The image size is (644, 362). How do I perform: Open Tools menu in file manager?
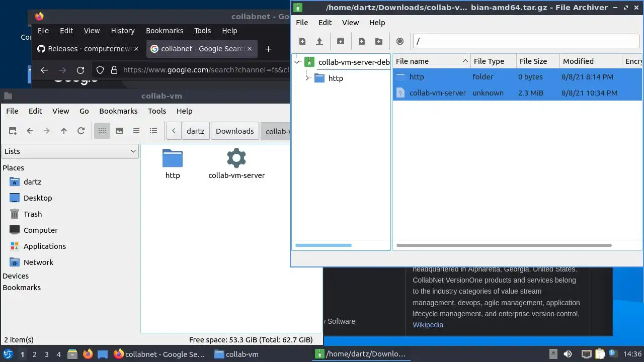click(157, 111)
